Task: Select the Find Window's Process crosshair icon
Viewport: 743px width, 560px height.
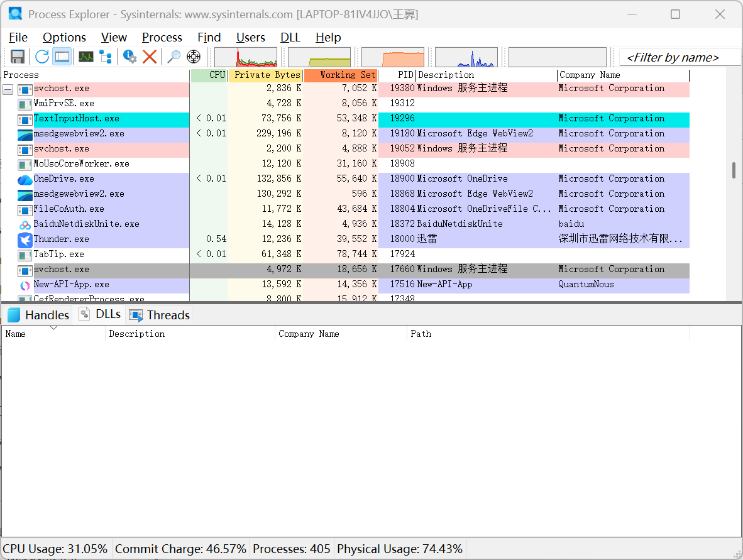Action: point(194,57)
